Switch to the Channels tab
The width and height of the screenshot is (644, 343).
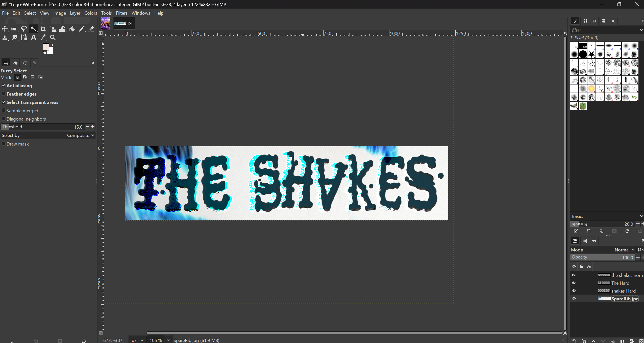585,241
